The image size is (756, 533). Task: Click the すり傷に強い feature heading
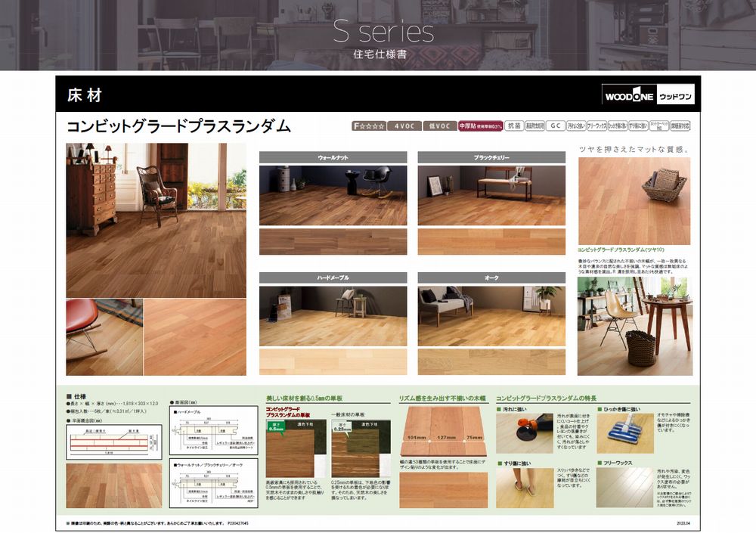pyautogui.click(x=514, y=463)
